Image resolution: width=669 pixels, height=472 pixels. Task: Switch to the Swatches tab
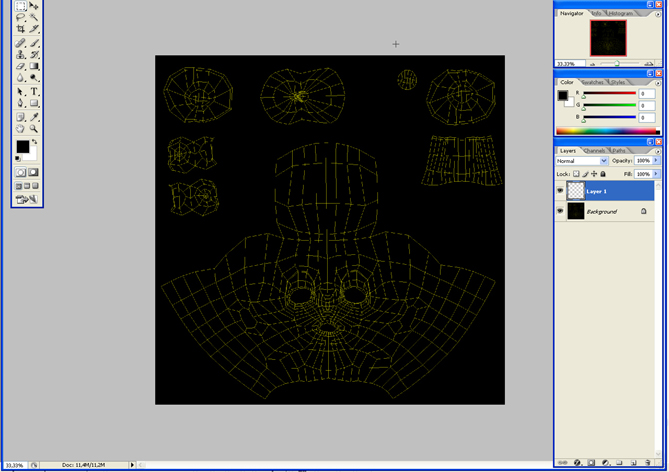593,82
